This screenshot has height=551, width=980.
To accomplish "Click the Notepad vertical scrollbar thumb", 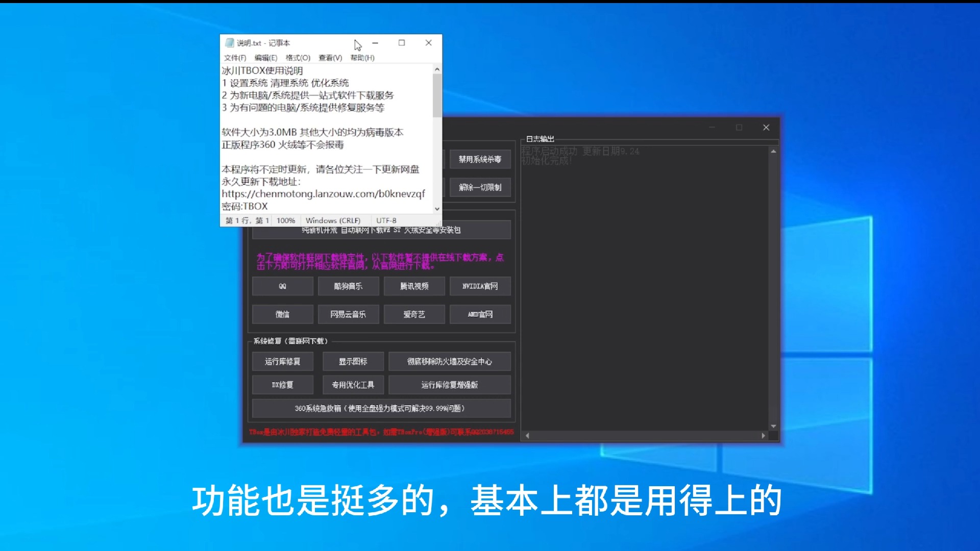I will (x=437, y=95).
